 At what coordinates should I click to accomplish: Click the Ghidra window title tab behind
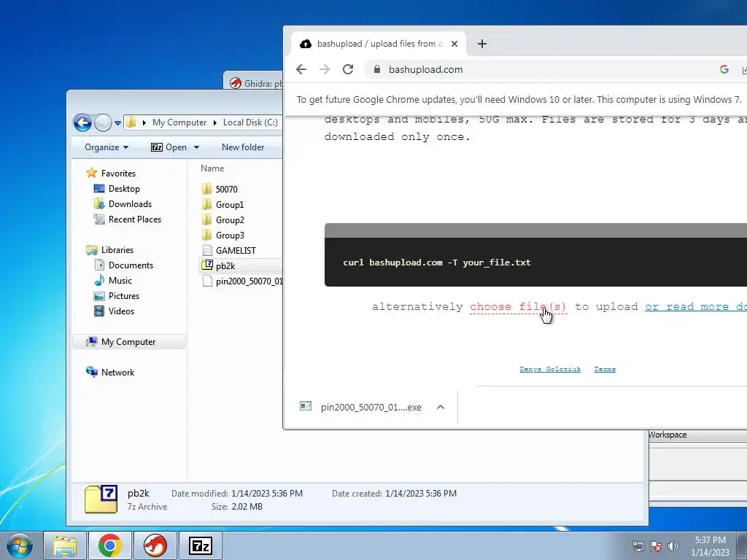(x=255, y=83)
